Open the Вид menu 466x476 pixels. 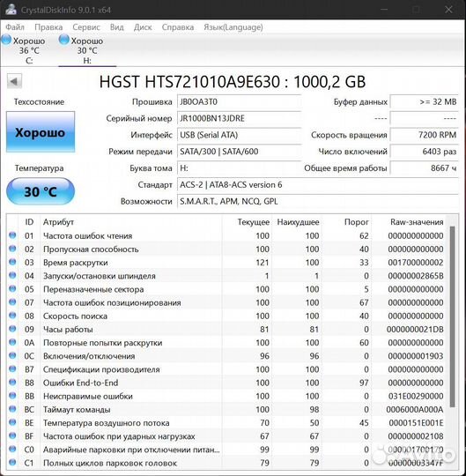pos(117,27)
